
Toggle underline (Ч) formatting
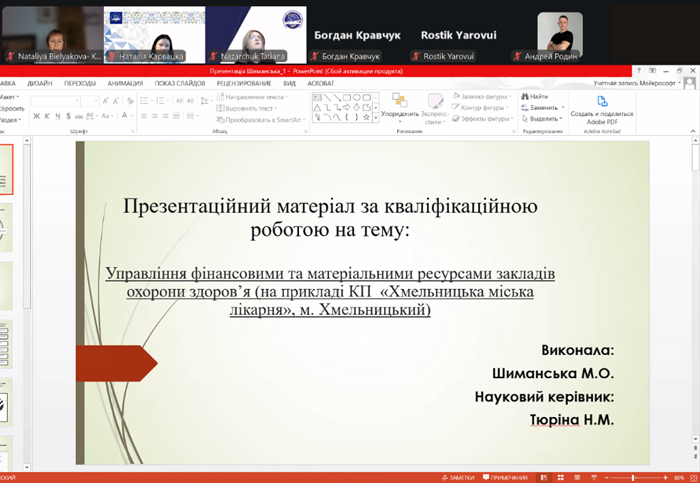pos(57,116)
